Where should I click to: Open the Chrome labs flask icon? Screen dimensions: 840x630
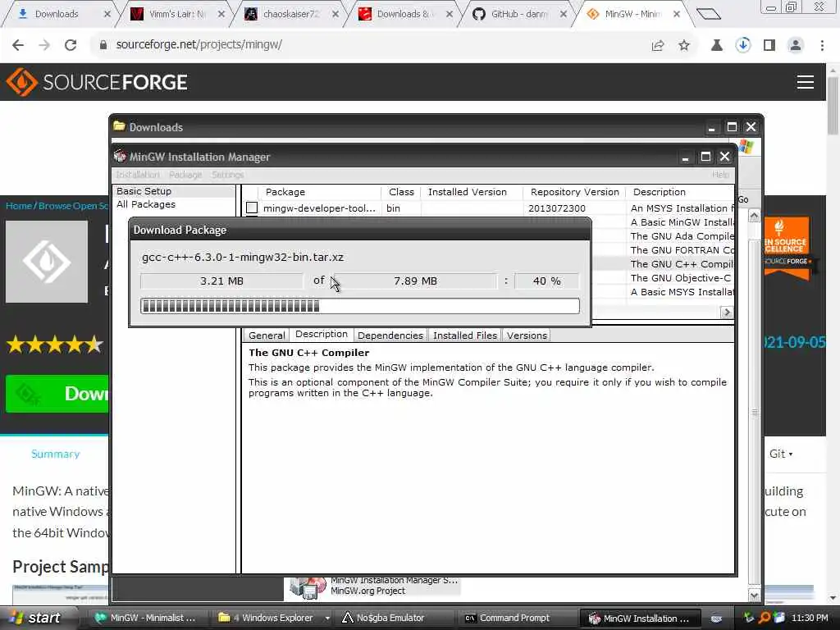(716, 46)
